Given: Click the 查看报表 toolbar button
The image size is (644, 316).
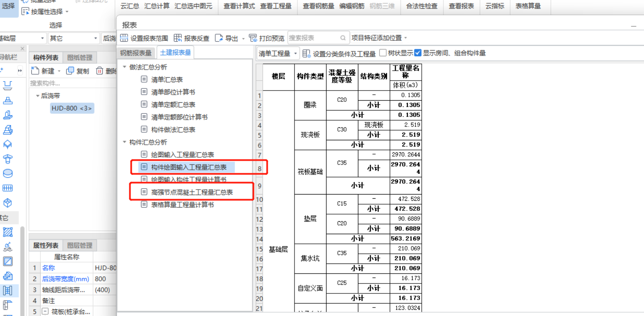Looking at the screenshot, I should click(461, 6).
